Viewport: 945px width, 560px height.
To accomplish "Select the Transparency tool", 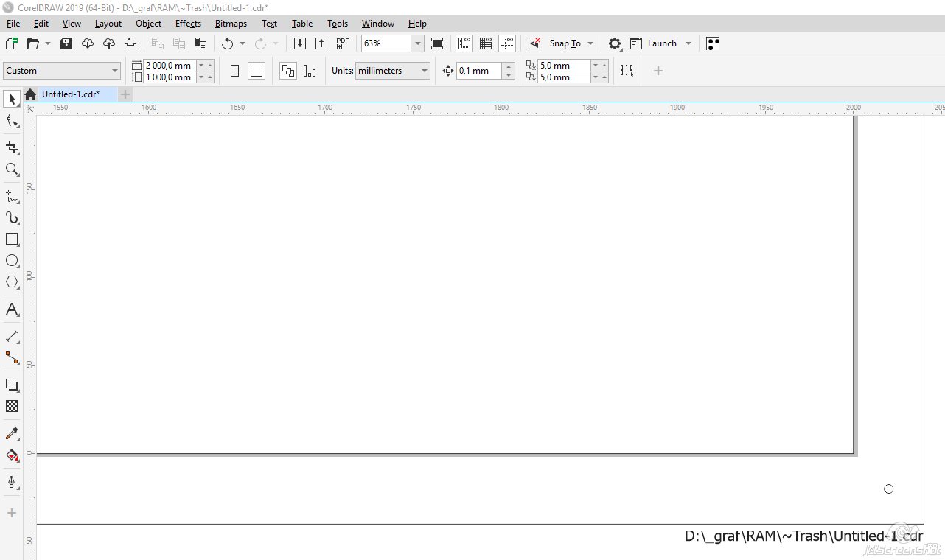I will click(x=12, y=406).
